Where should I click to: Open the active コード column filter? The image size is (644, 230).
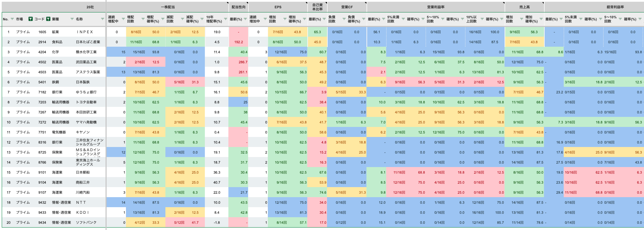click(x=48, y=19)
